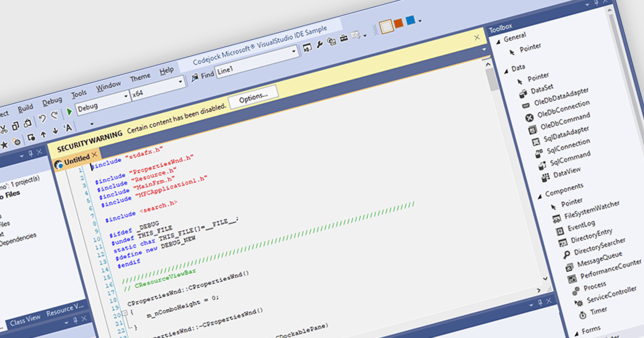The height and width of the screenshot is (338, 644).
Task: Click the editor scrollbar down arrow
Action: (x=545, y=278)
